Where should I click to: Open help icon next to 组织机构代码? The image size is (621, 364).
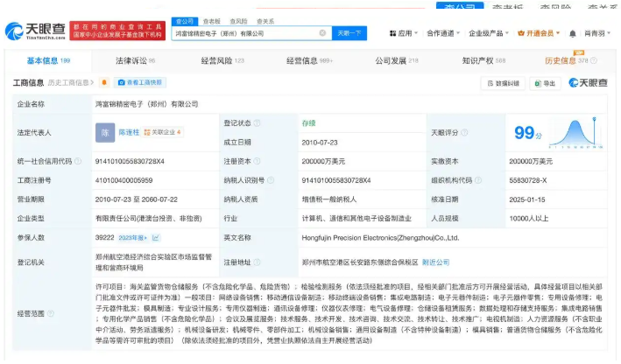point(478,180)
